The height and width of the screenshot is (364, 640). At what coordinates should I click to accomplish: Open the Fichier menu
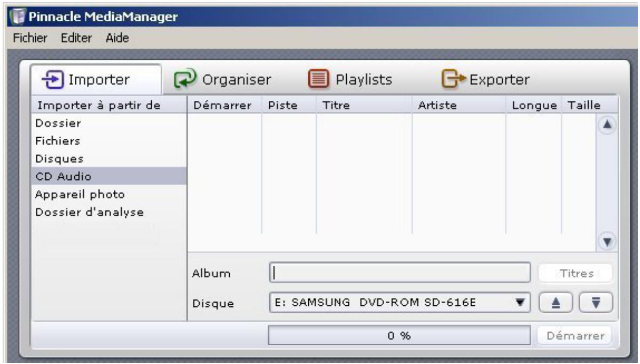click(30, 38)
